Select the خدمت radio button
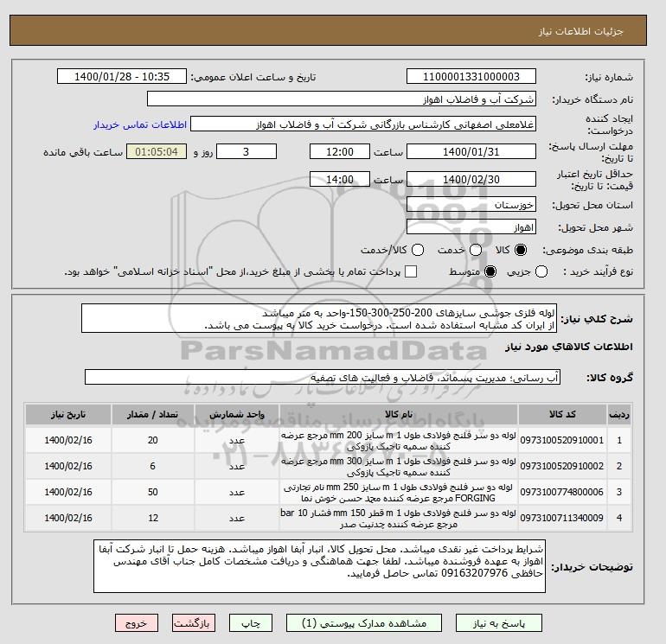 [x=476, y=250]
